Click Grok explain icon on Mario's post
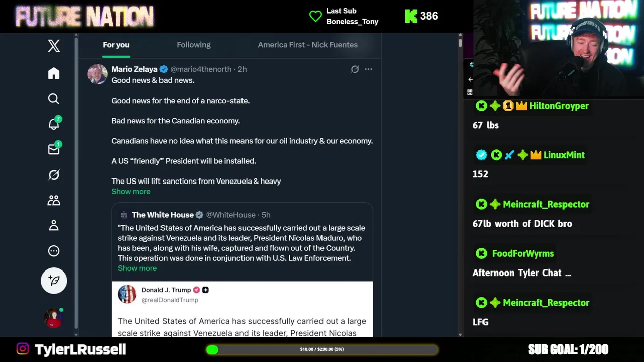 [x=355, y=69]
